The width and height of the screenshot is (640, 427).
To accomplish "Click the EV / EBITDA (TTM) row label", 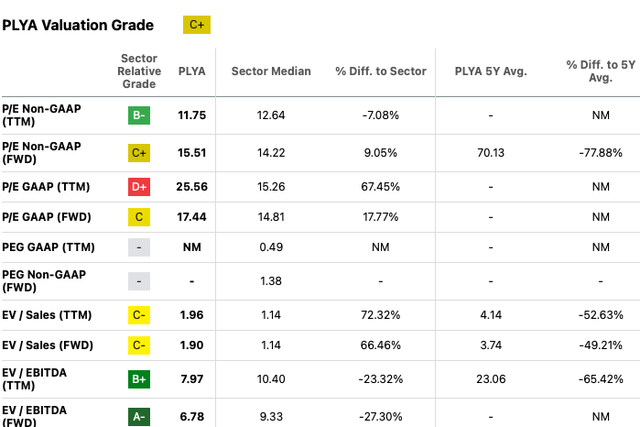I will click(x=34, y=379).
